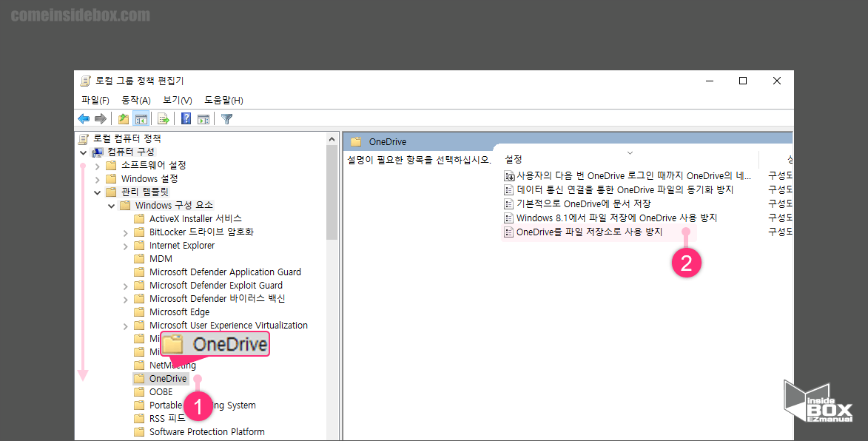The height and width of the screenshot is (441, 868).
Task: Click the policy icon for 기본적으로 OneDrive에 문서 저장
Action: 508,203
